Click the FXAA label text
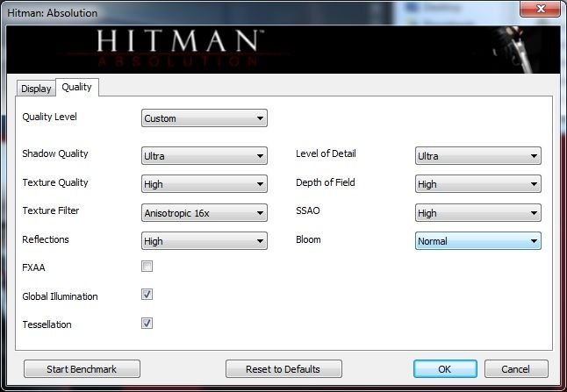Image resolution: width=567 pixels, height=392 pixels. click(x=33, y=267)
